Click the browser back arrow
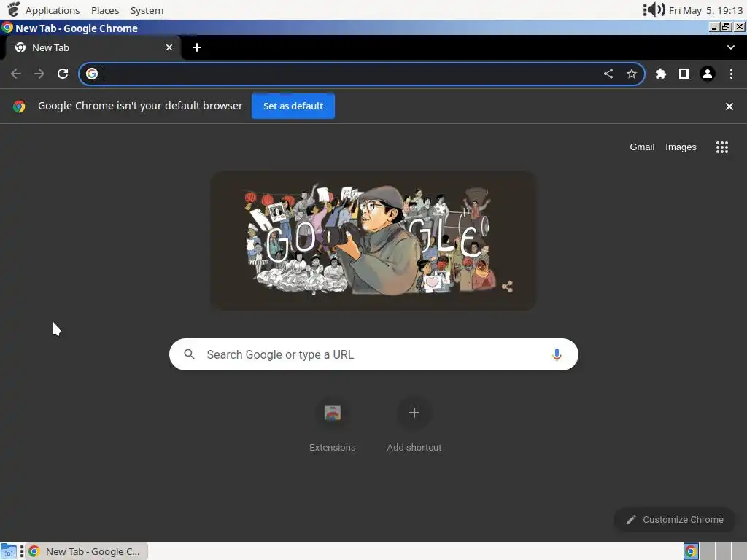The width and height of the screenshot is (747, 560). pos(16,74)
